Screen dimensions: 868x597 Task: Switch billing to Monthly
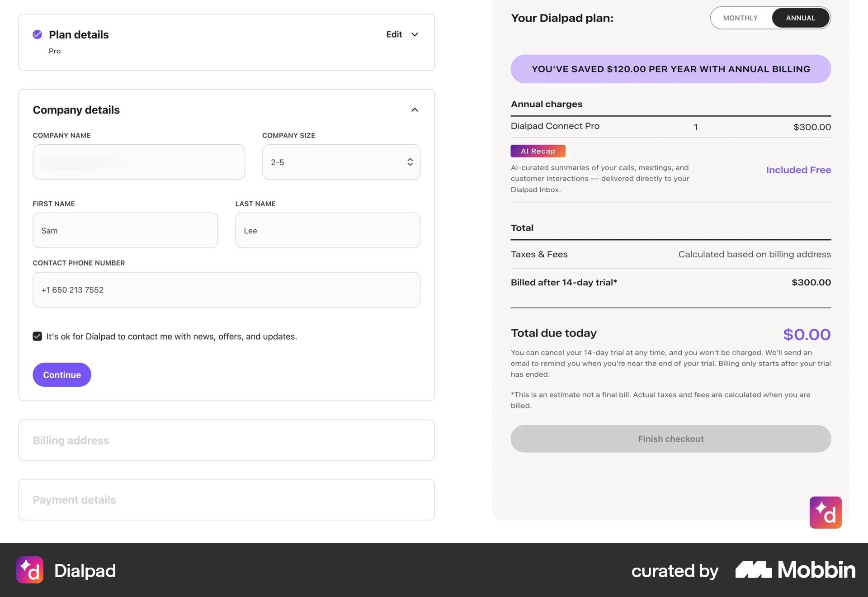(740, 18)
